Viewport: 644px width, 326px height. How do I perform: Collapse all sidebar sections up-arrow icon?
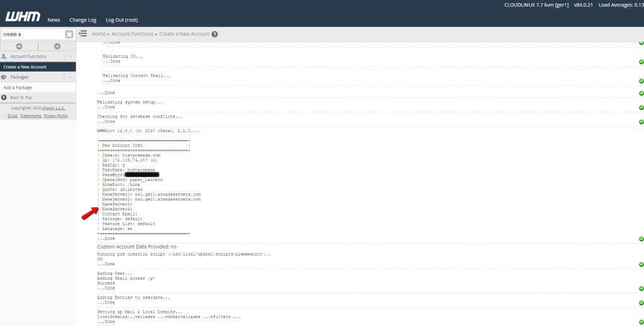pyautogui.click(x=19, y=46)
